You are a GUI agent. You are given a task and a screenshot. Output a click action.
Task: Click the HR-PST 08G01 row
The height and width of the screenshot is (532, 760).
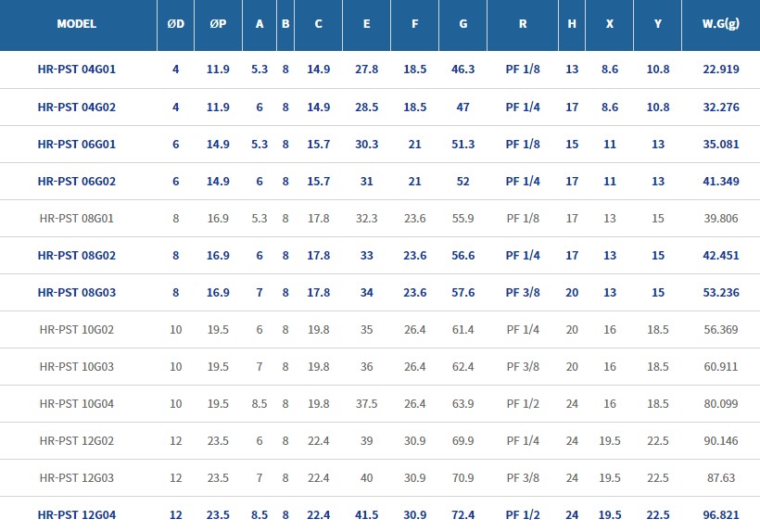(x=77, y=219)
